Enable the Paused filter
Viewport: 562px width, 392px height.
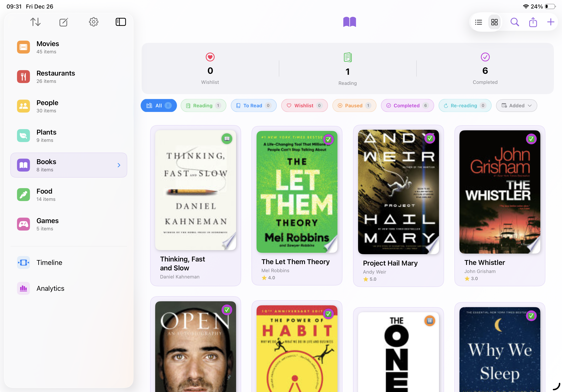(354, 105)
